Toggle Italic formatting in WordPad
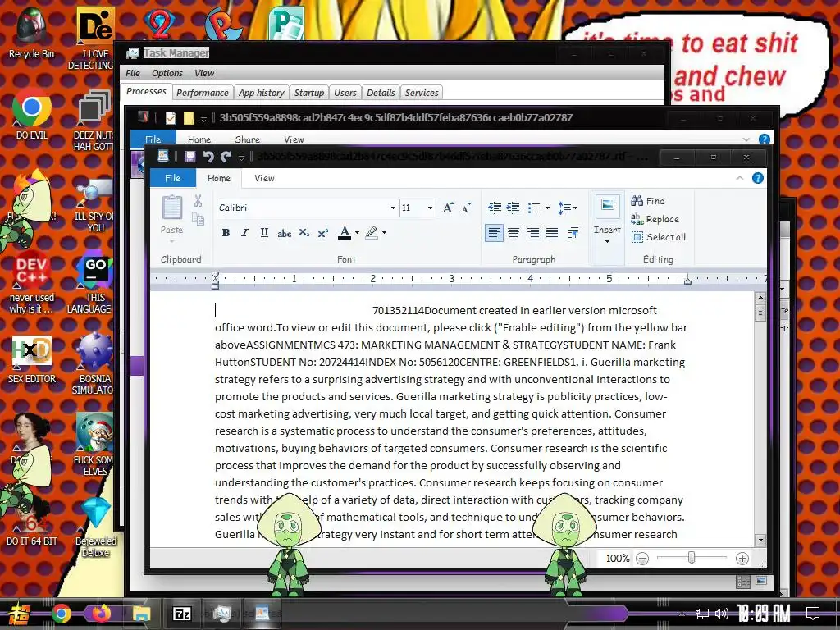Screen dimensions: 840x630 [x=244, y=233]
